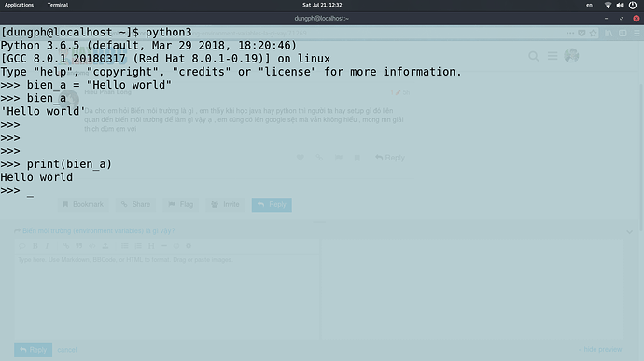Click the topic Share button
This screenshot has width=644, height=361.
click(135, 204)
